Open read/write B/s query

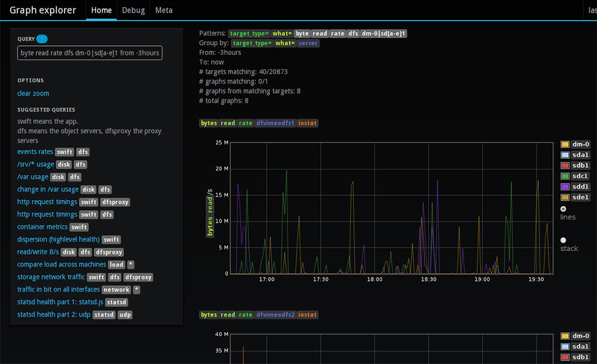pyautogui.click(x=38, y=252)
